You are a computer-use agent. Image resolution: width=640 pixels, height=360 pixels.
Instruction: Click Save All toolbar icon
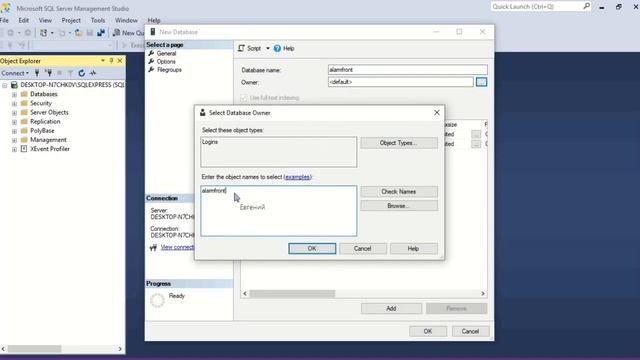coord(101,33)
